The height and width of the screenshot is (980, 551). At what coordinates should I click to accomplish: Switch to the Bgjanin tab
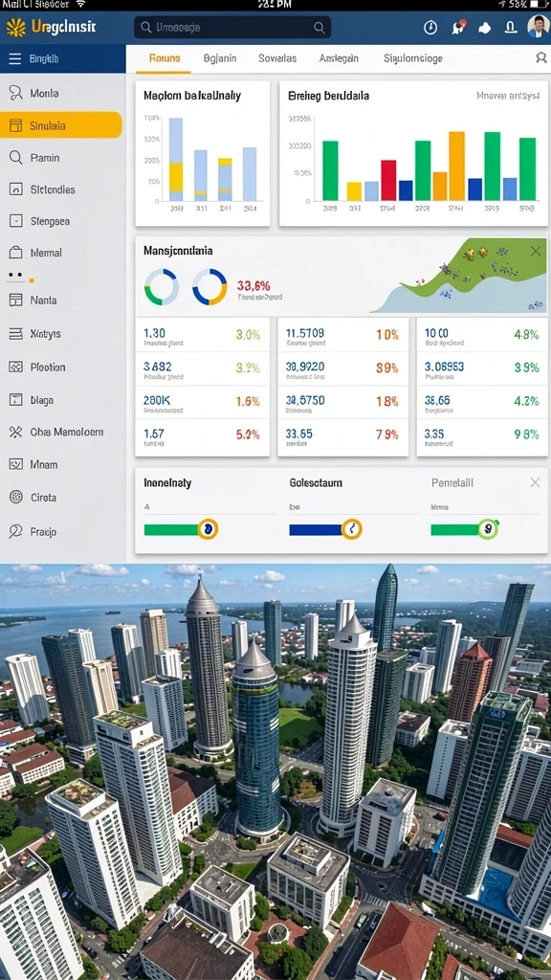click(220, 58)
